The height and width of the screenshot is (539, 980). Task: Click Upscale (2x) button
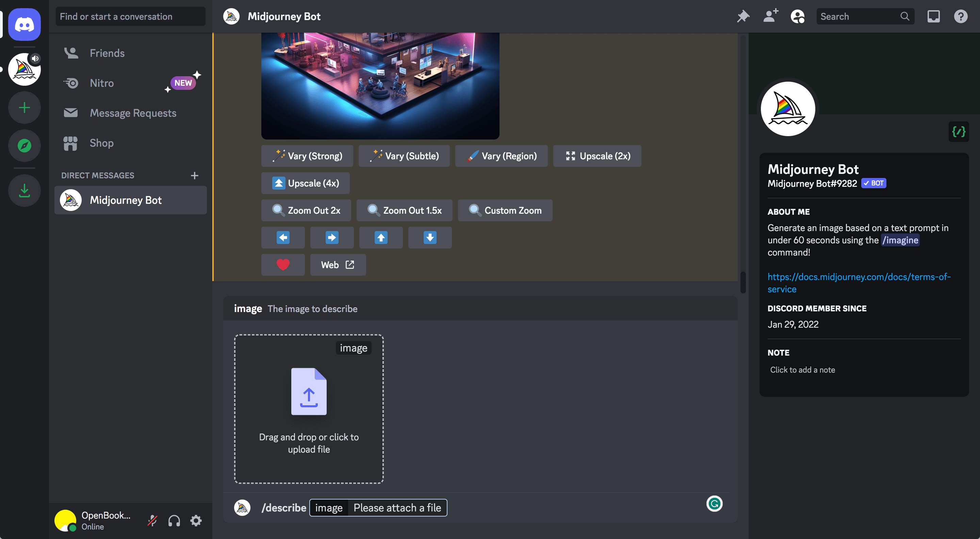click(597, 156)
